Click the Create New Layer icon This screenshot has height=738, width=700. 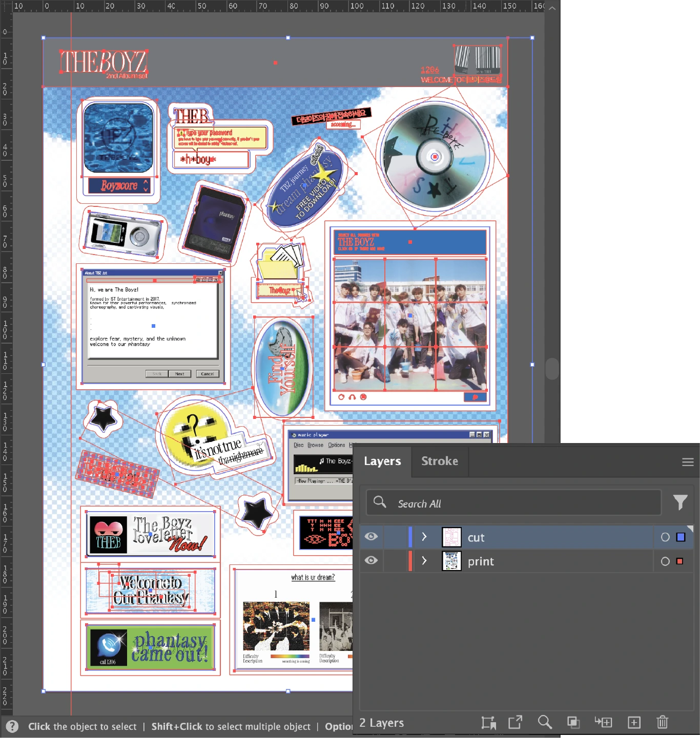(x=634, y=723)
